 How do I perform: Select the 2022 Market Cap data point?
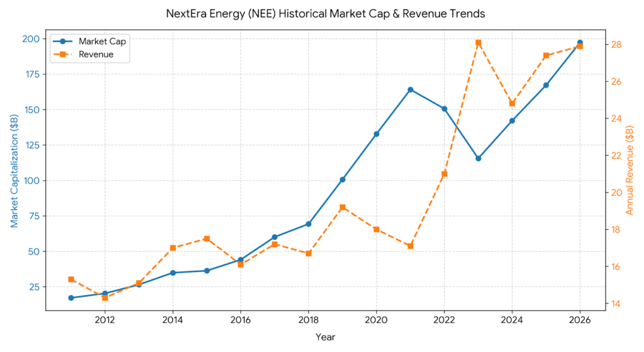tap(445, 109)
